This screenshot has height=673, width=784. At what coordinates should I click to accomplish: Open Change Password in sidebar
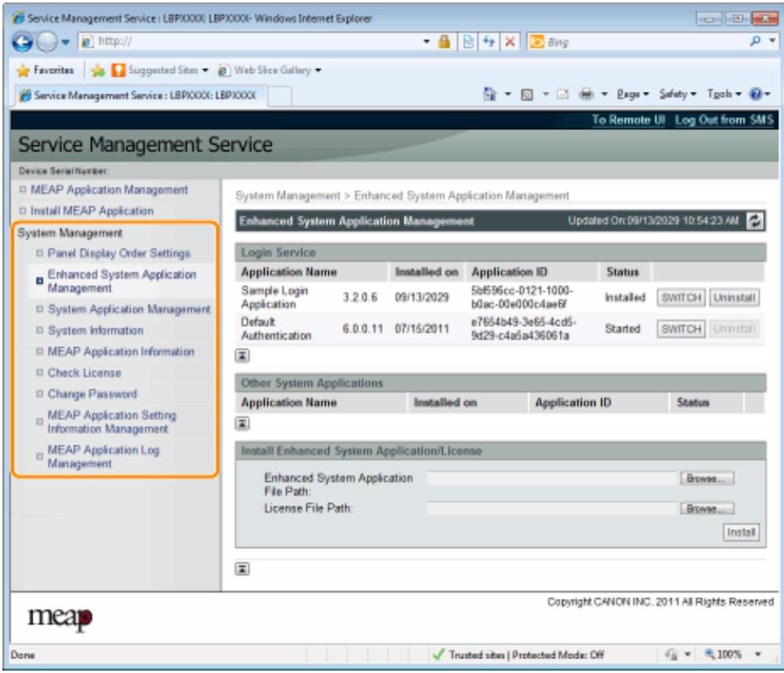(92, 394)
